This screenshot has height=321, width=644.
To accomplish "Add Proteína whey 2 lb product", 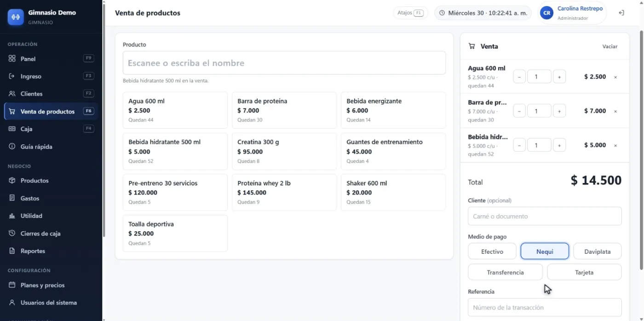I will [x=284, y=192].
